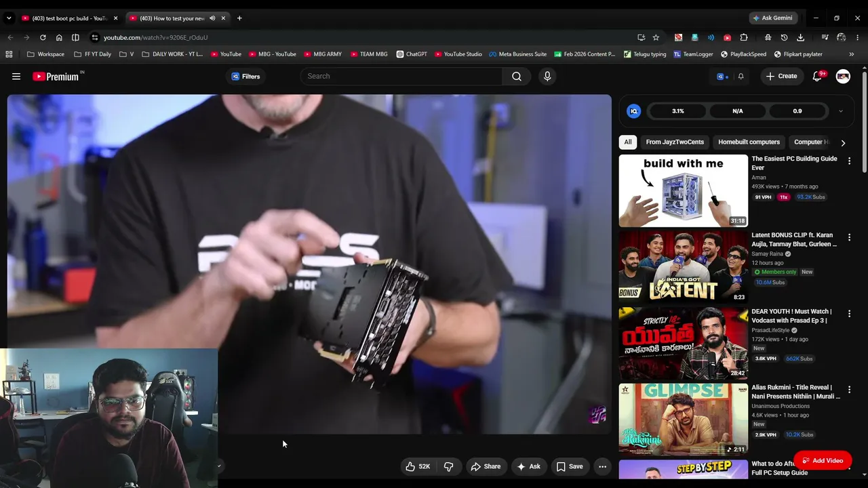Screen dimensions: 868x488
Task: Mute the audio-playing tab via speaker icon
Action: coord(212,18)
